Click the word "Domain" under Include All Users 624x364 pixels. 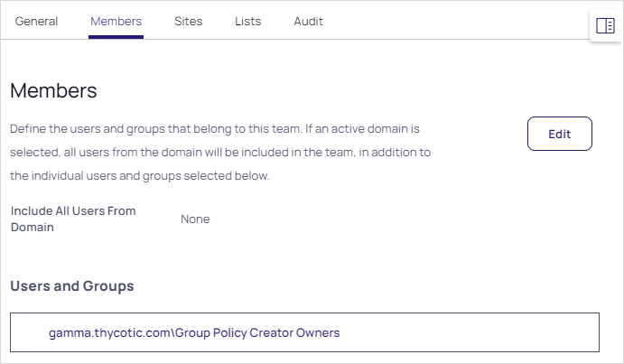(33, 228)
